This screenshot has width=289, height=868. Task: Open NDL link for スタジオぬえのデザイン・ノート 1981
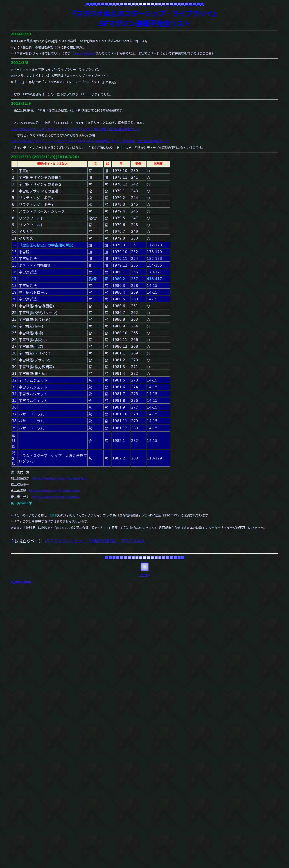point(90,142)
